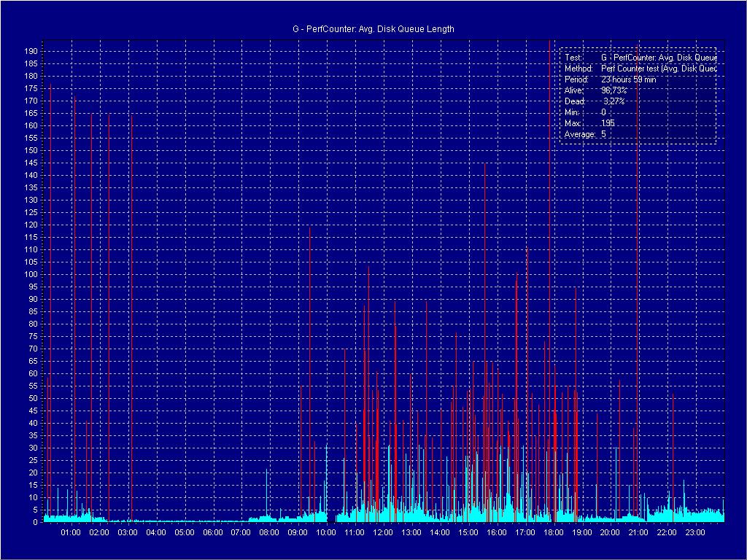
Task: Click the chart title Avg. Disk Queue Length
Action: click(x=373, y=29)
